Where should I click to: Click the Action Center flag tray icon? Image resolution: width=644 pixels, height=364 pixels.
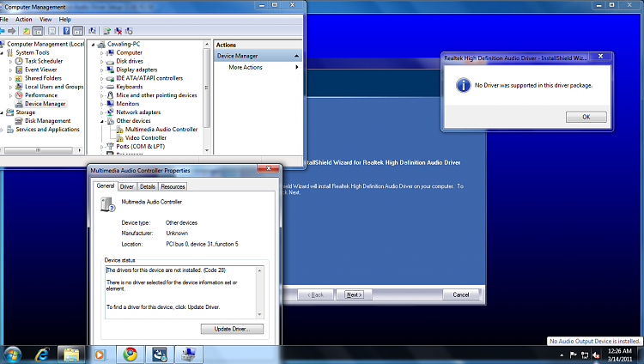pos(574,355)
